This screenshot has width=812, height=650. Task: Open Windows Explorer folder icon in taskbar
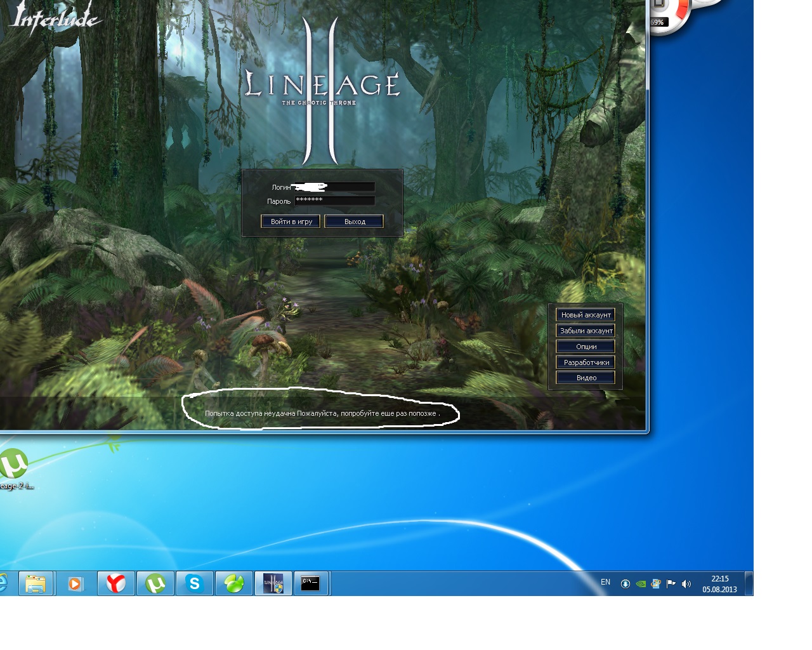pyautogui.click(x=36, y=583)
